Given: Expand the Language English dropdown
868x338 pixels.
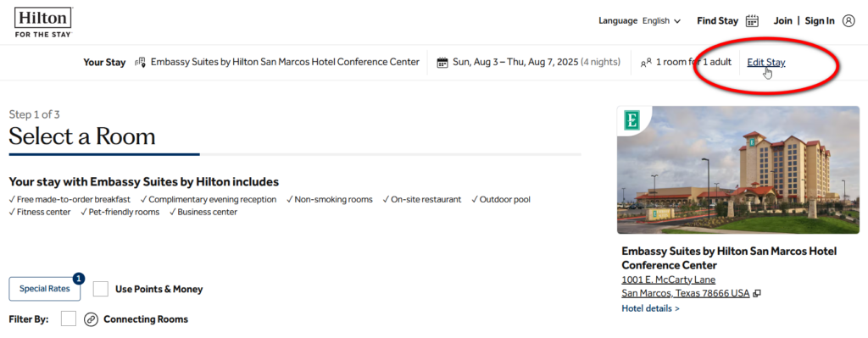Looking at the screenshot, I should point(639,21).
